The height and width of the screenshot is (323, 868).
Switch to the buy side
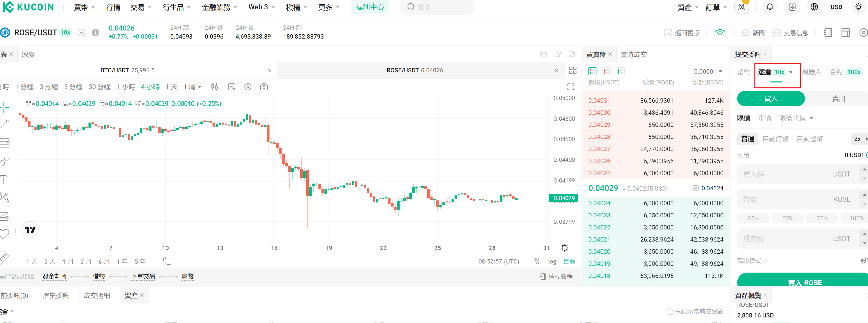point(771,99)
